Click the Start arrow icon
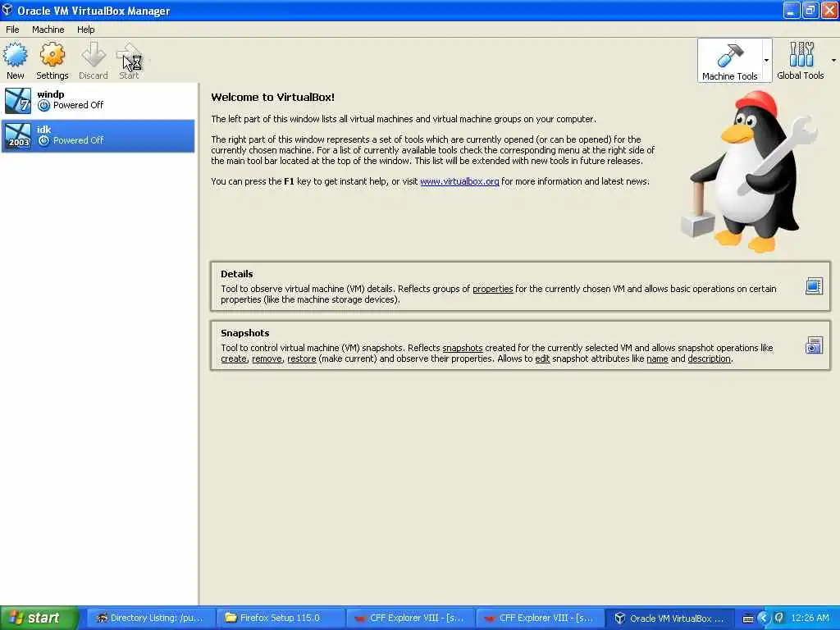Screen dimensions: 840x630 click(129, 55)
